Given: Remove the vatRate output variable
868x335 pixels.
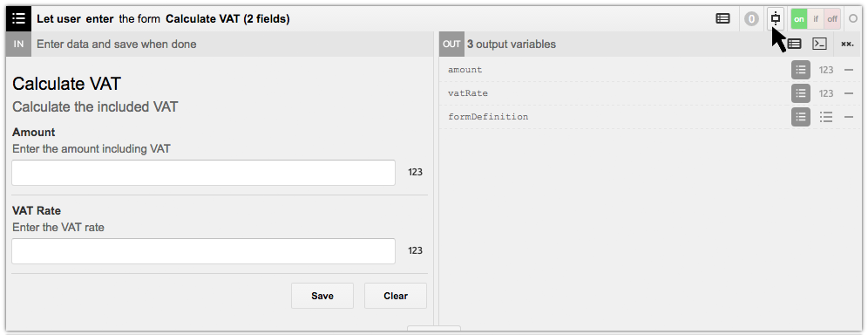Looking at the screenshot, I should pyautogui.click(x=849, y=93).
